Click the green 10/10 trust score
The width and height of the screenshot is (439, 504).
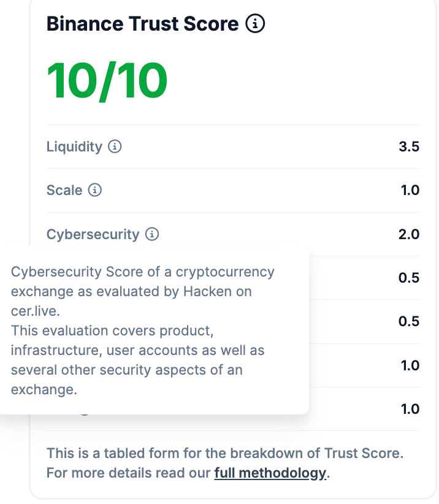(107, 81)
